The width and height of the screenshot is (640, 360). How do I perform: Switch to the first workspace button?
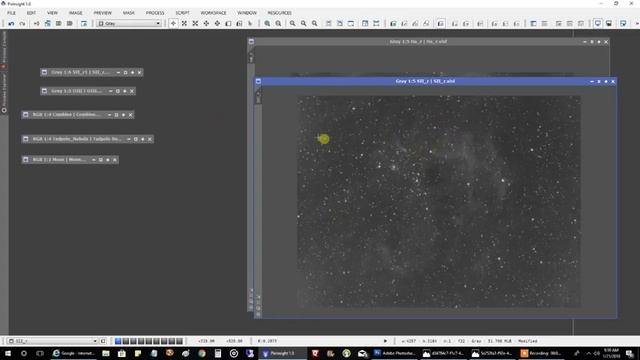coord(118,341)
